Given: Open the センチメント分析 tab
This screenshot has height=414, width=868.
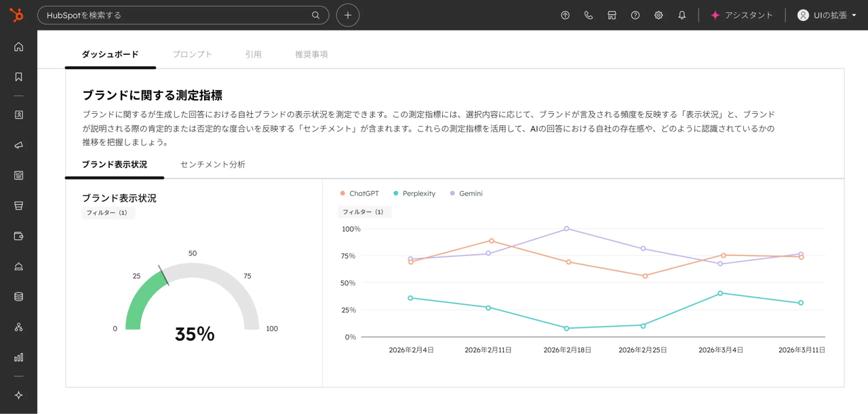Looking at the screenshot, I should click(x=212, y=164).
